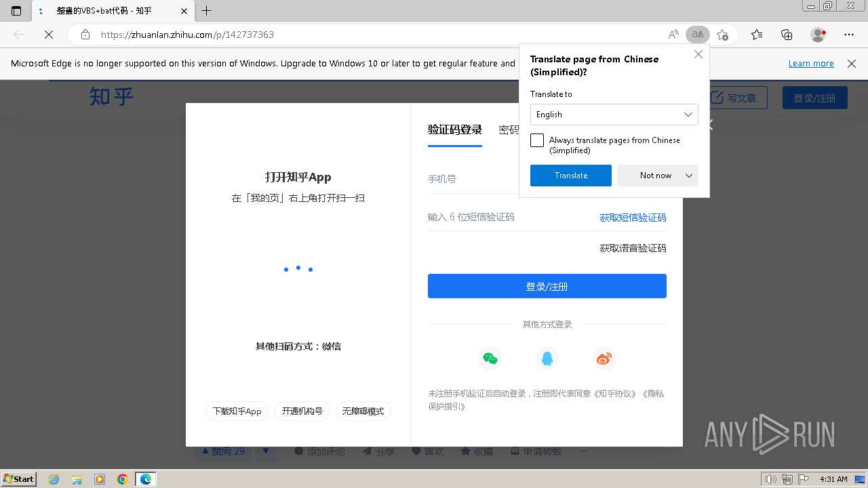The width and height of the screenshot is (868, 488).
Task: Open the Collections icon
Action: 787,35
